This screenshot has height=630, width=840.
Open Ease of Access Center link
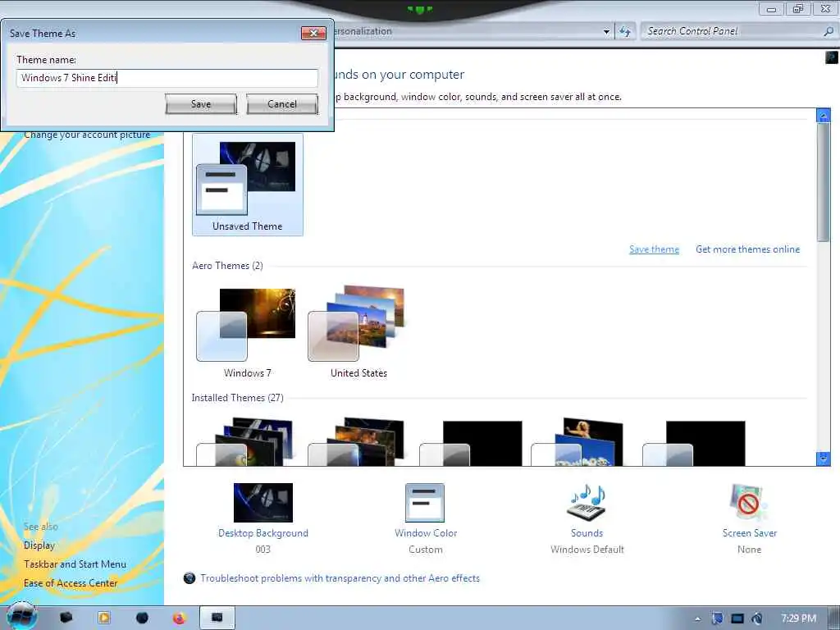click(71, 583)
